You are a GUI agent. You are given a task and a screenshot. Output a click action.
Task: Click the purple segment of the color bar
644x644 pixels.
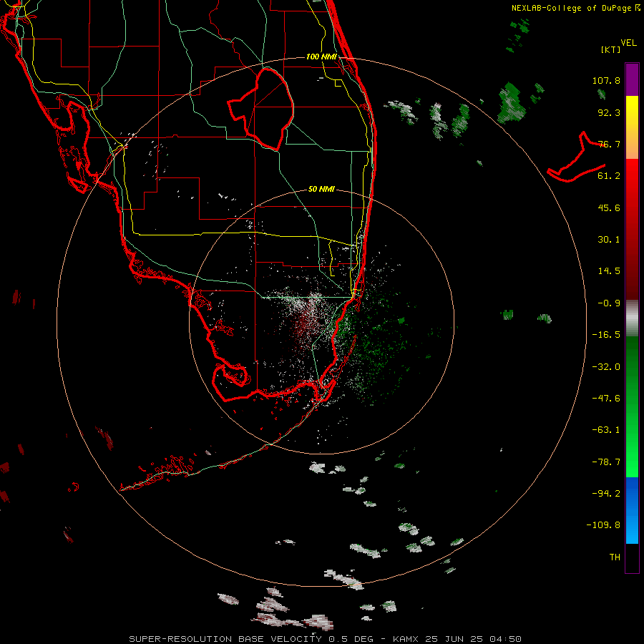(x=632, y=80)
